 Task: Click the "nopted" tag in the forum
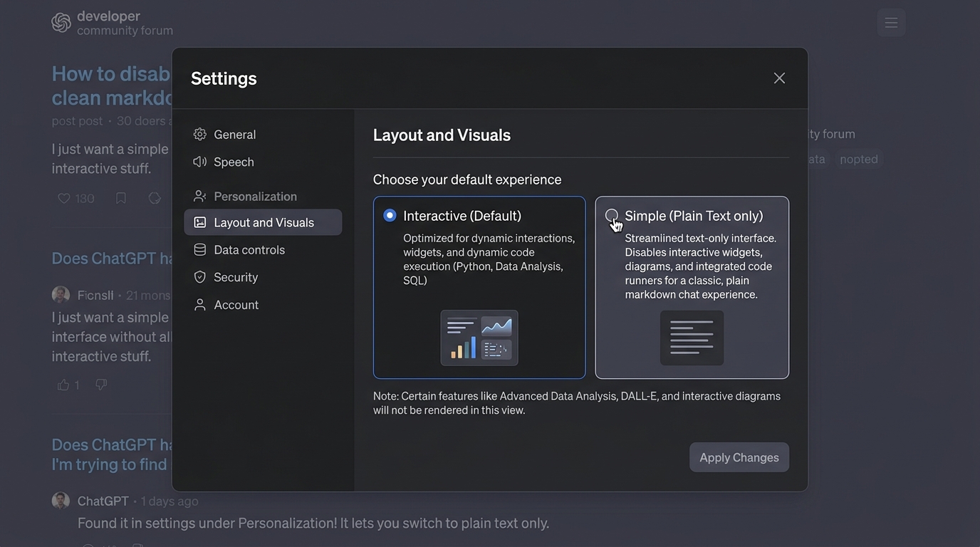click(x=859, y=159)
